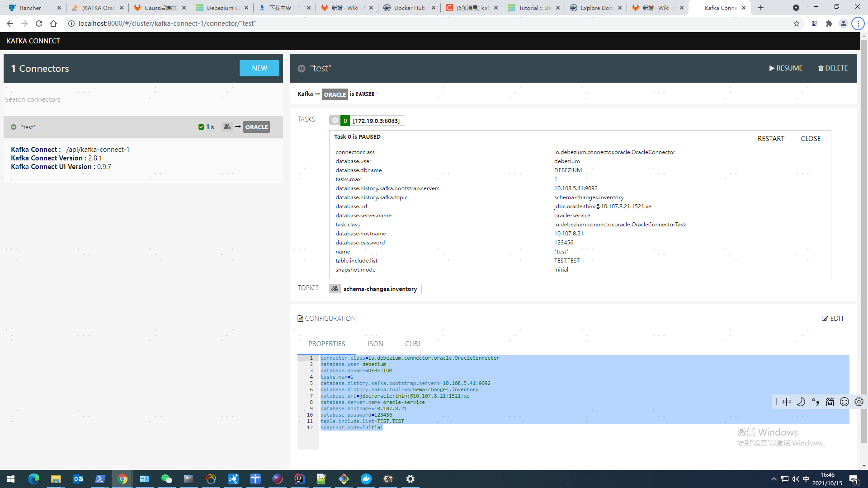The image size is (868, 488).
Task: Click the page vertical scrollbar
Action: point(864,242)
